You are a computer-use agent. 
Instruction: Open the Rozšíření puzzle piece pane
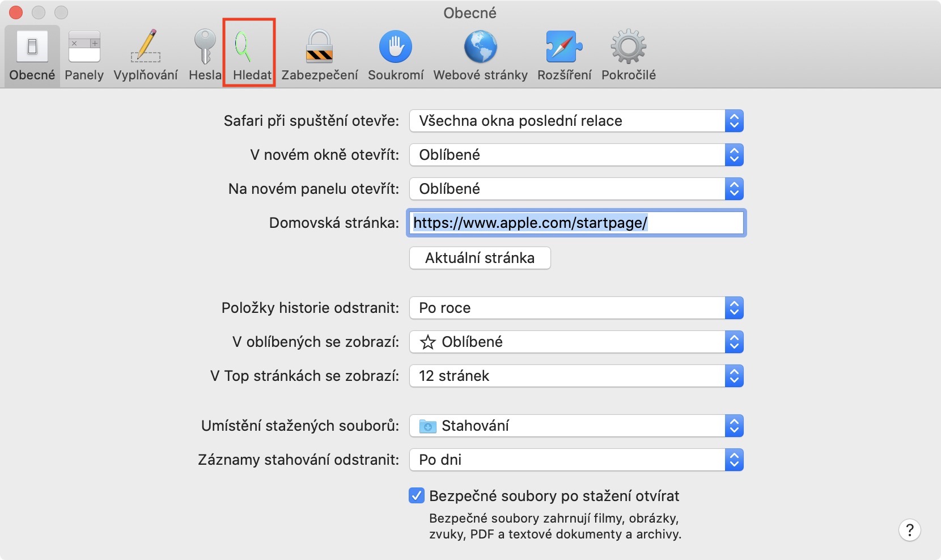click(564, 56)
